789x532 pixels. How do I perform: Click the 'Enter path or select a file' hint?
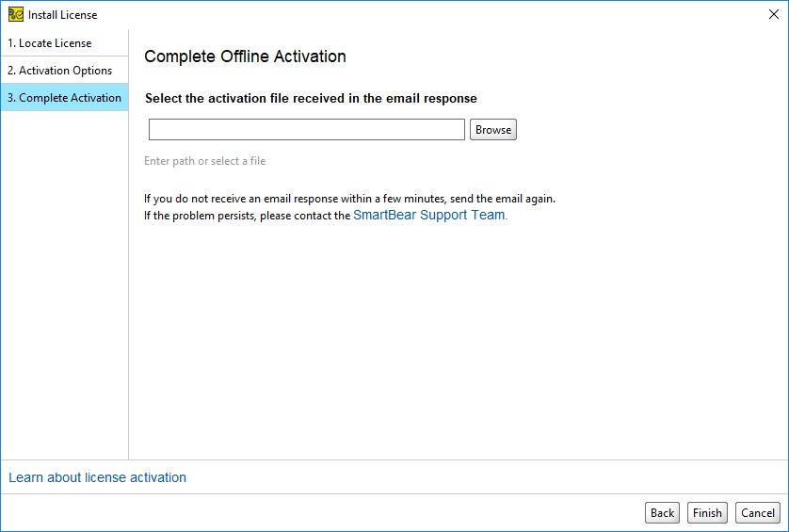pos(205,161)
